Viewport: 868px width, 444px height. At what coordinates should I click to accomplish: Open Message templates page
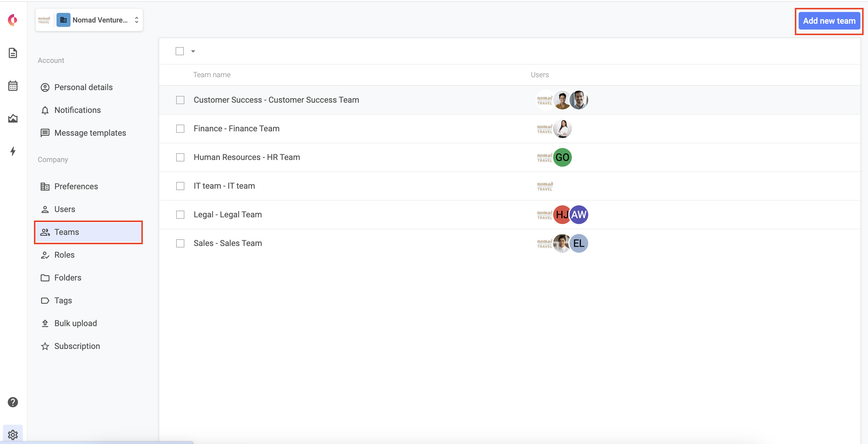click(89, 133)
